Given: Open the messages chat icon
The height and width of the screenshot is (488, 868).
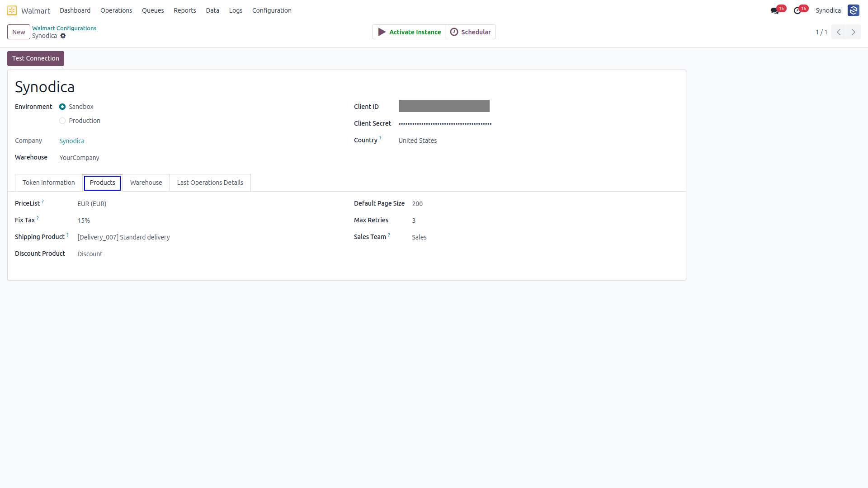Looking at the screenshot, I should (775, 10).
